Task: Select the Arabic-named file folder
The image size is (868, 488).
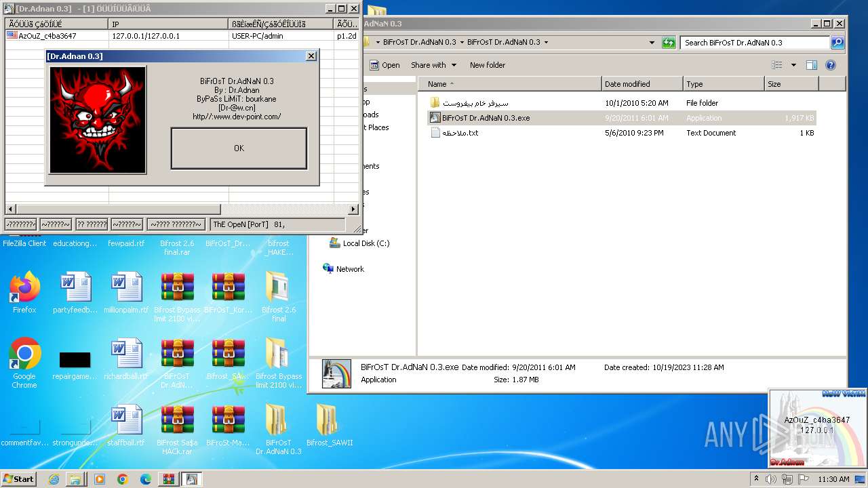Action: 622,103
